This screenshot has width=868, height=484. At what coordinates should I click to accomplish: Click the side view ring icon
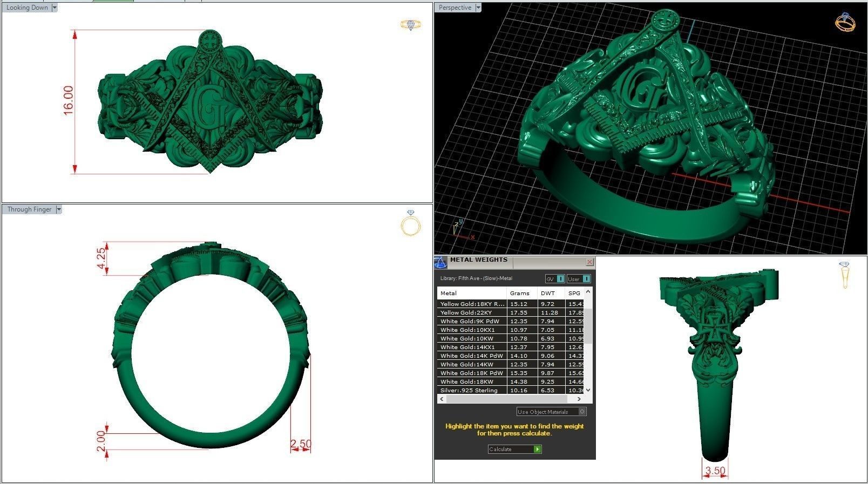point(844,275)
